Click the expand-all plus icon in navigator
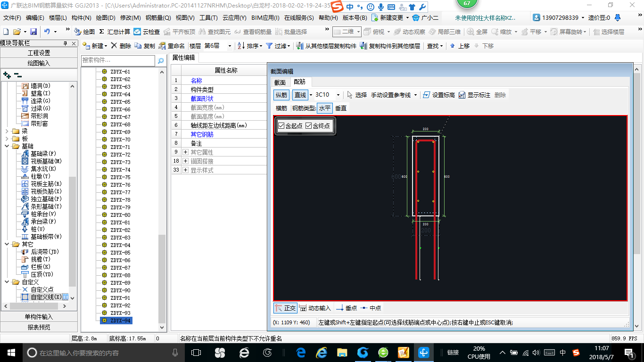Viewport: 644px width, 362px height. point(7,75)
